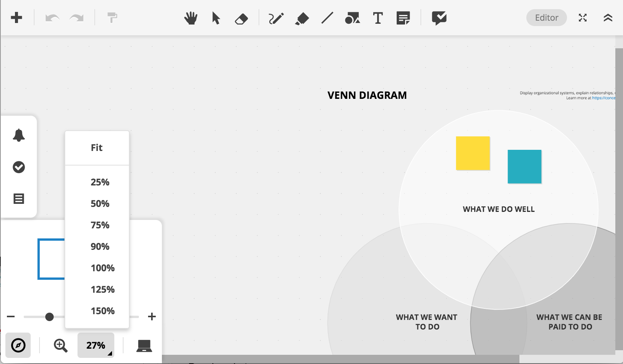The width and height of the screenshot is (623, 364).
Task: Select the eraser tool
Action: [241, 18]
